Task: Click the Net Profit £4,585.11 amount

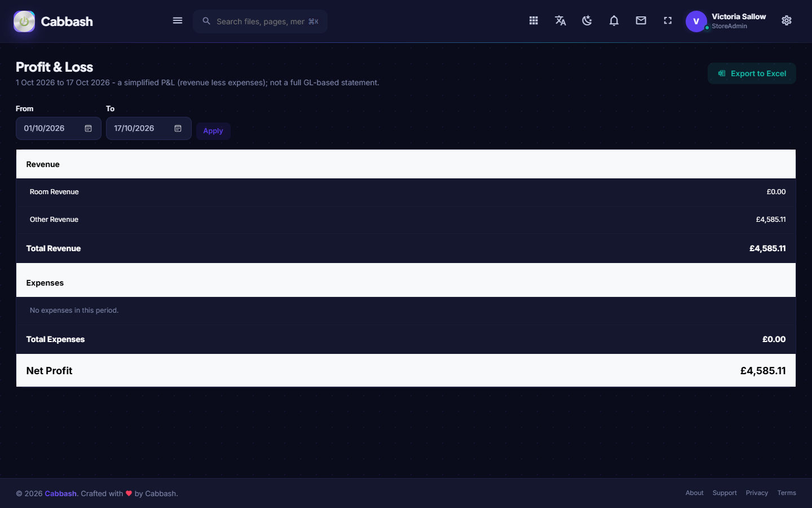Action: 763,371
